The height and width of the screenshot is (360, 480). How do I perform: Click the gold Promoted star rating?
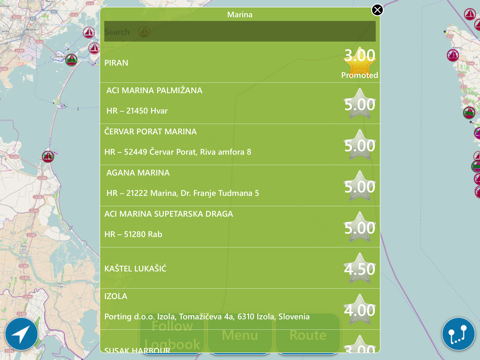coord(360,63)
